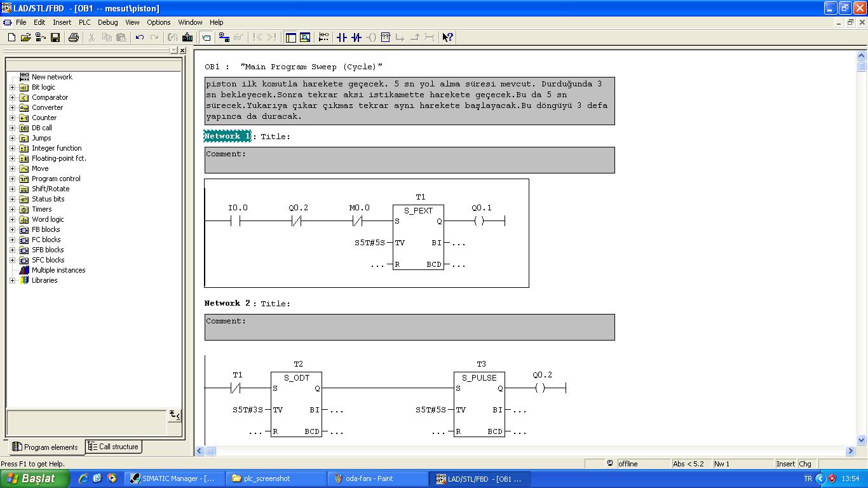Image resolution: width=868 pixels, height=488 pixels.
Task: Click the Print toolbar icon
Action: [x=73, y=37]
